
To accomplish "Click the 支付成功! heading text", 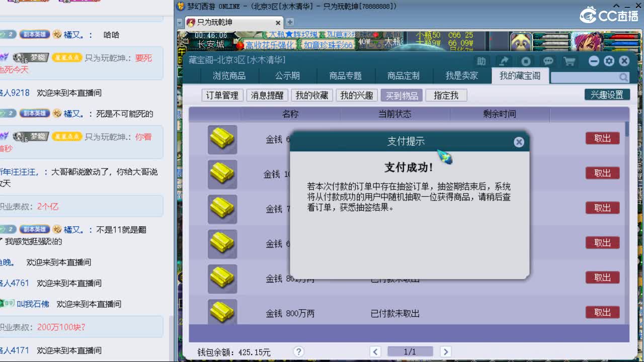I will click(x=409, y=167).
